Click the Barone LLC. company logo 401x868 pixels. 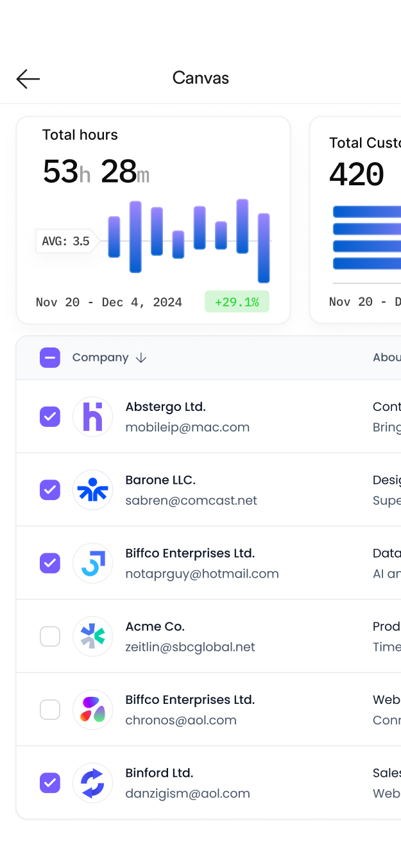tap(92, 490)
